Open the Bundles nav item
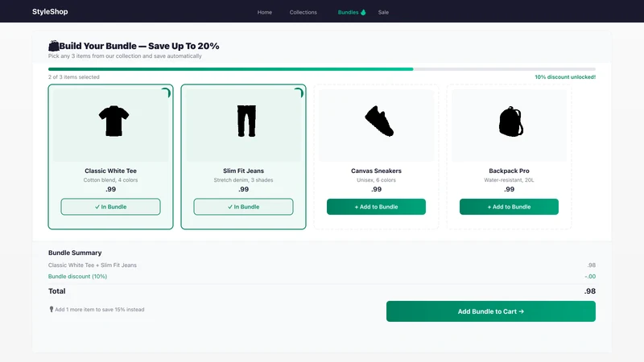 tap(348, 12)
